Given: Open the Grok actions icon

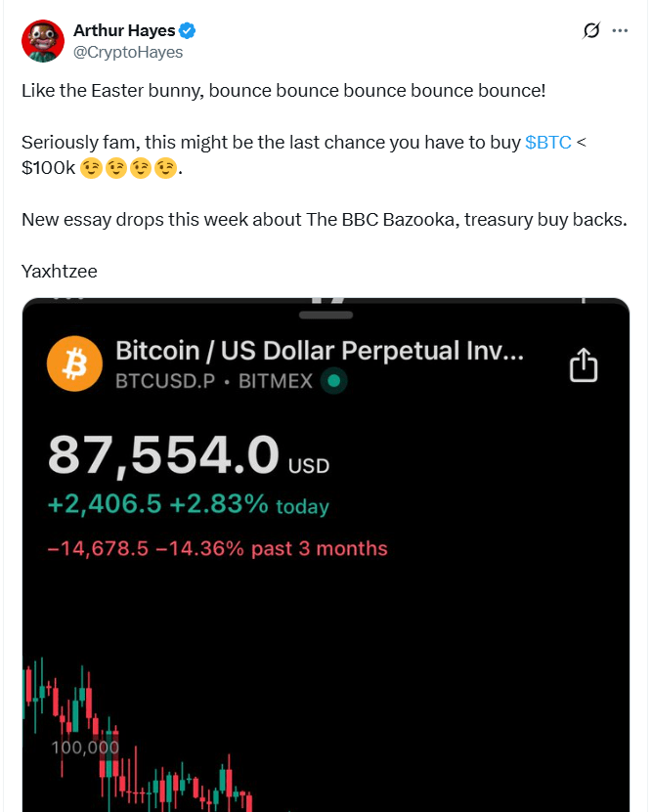Looking at the screenshot, I should [590, 30].
